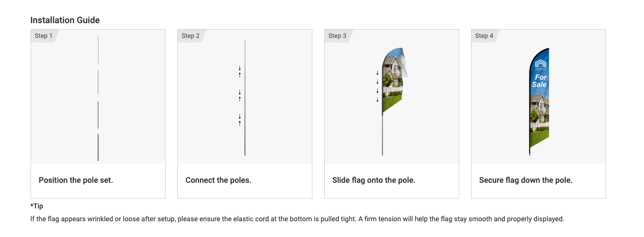Click the middle pair of connection arrows in Step 2
The width and height of the screenshot is (644, 237).
(240, 96)
